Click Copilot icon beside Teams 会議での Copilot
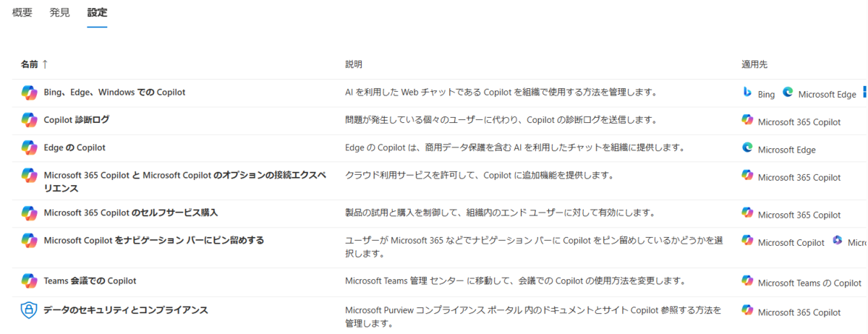Viewport: 868px width, 334px height. pyautogui.click(x=29, y=281)
